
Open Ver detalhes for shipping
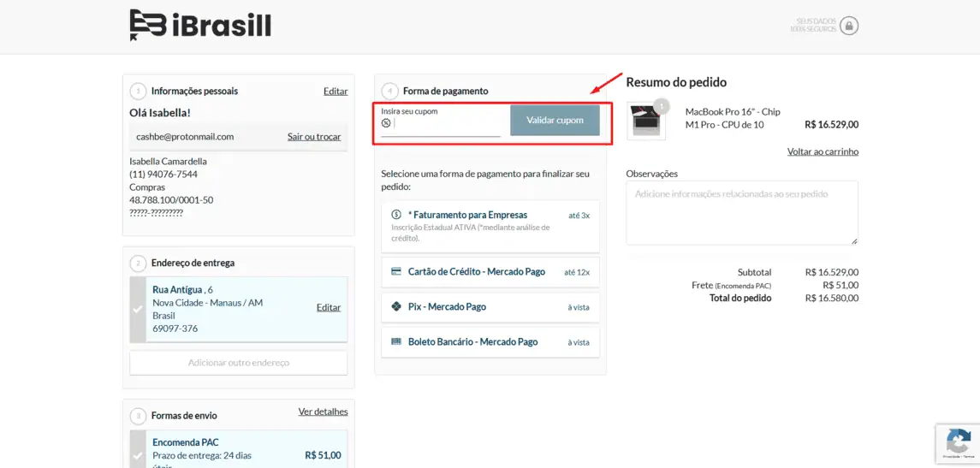[324, 412]
